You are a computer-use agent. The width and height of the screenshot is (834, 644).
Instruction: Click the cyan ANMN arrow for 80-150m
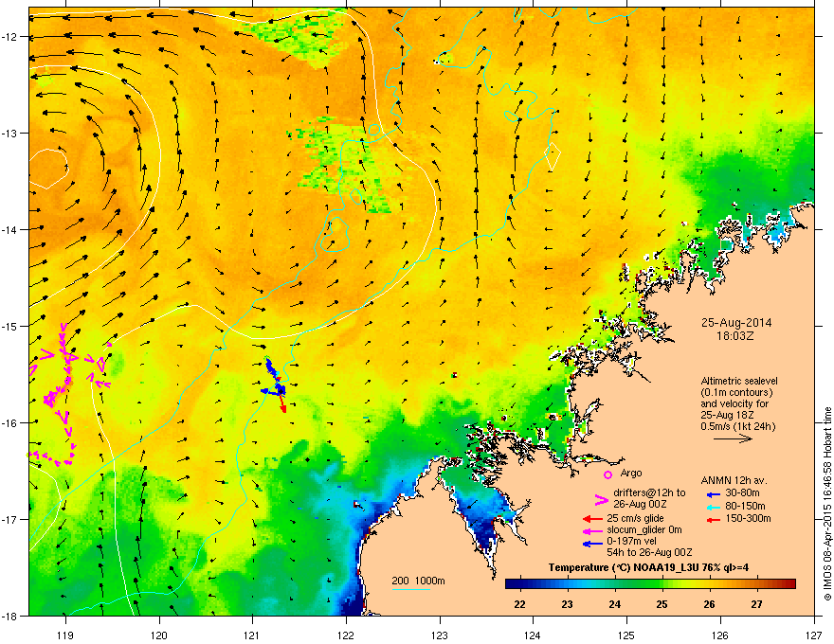[714, 507]
